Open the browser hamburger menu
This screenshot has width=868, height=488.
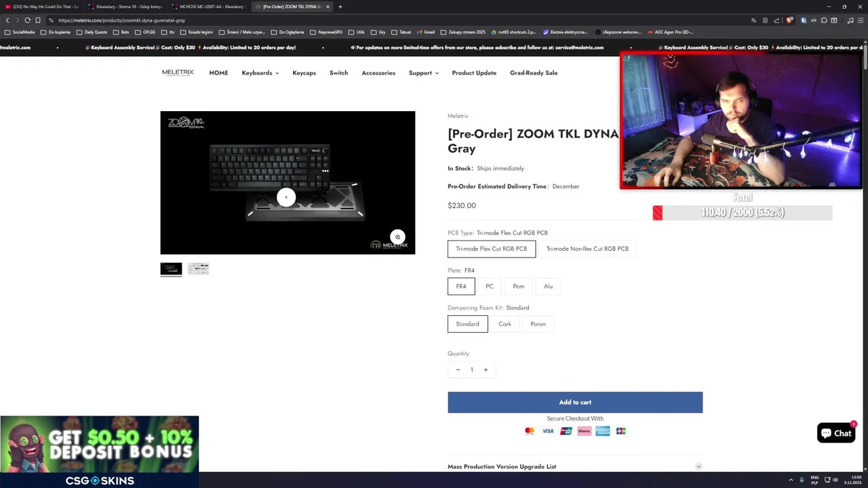[861, 20]
